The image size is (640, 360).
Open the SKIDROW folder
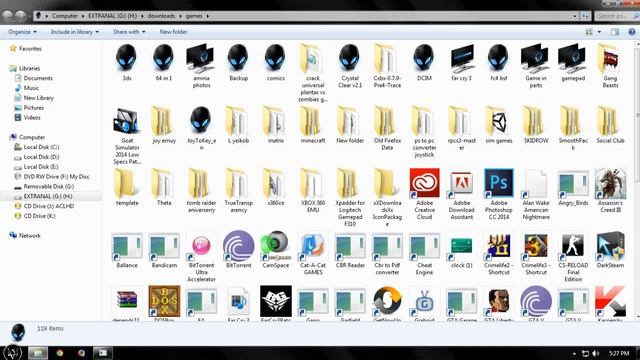pos(536,121)
